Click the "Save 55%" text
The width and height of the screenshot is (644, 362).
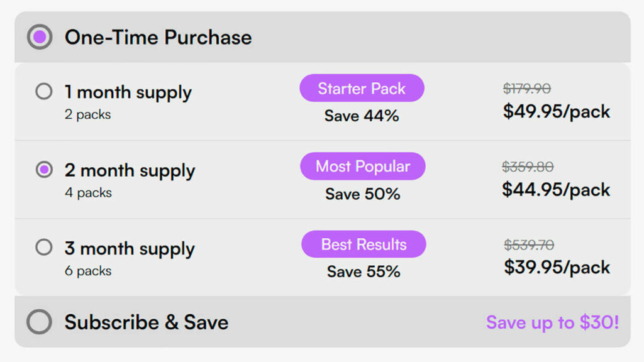364,271
